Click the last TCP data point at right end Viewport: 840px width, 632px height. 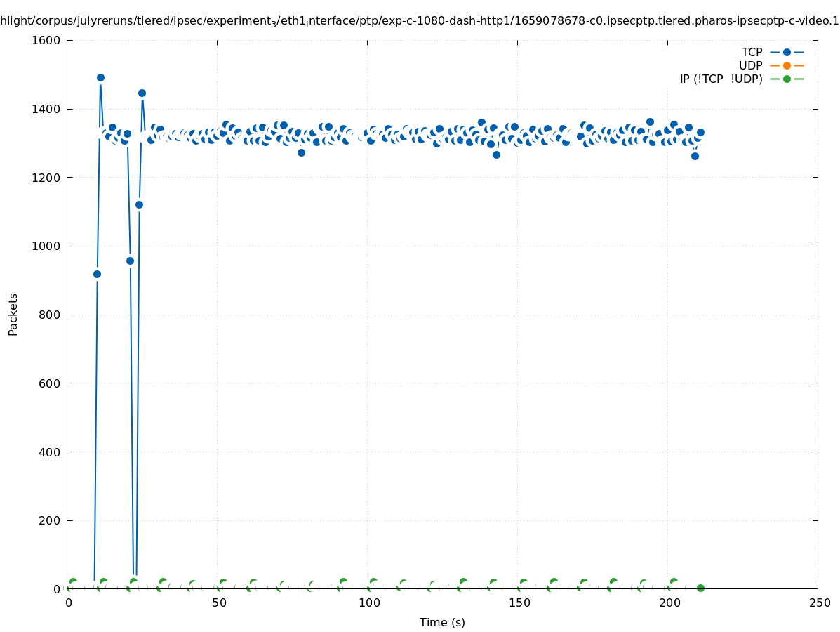700,132
